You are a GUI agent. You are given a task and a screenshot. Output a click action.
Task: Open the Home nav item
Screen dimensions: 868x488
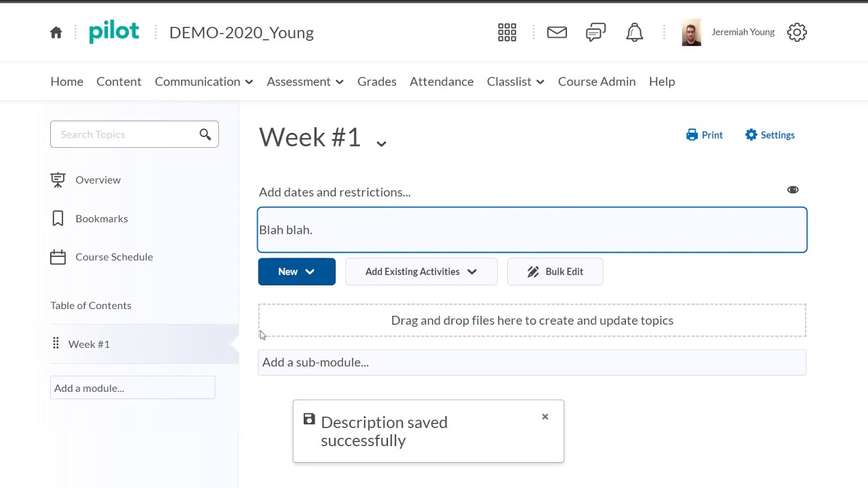(x=66, y=81)
